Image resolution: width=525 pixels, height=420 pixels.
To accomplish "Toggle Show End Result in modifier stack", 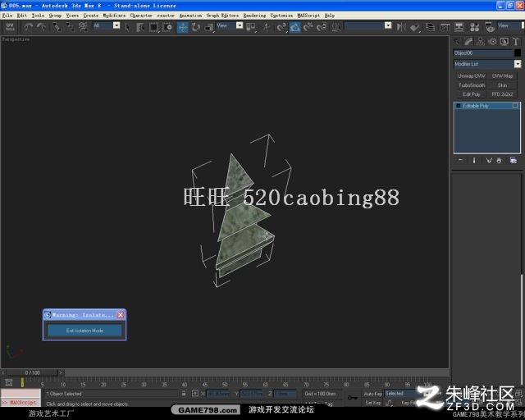I will coord(474,161).
